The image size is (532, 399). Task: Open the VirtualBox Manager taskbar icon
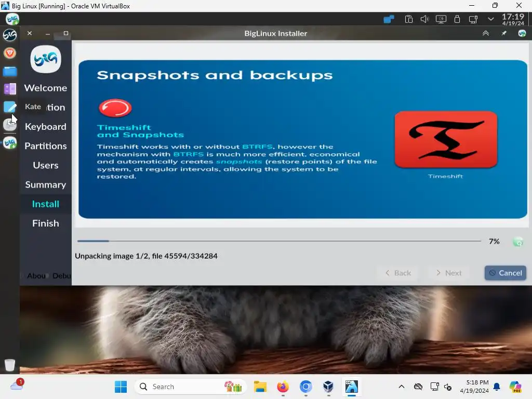pos(328,387)
